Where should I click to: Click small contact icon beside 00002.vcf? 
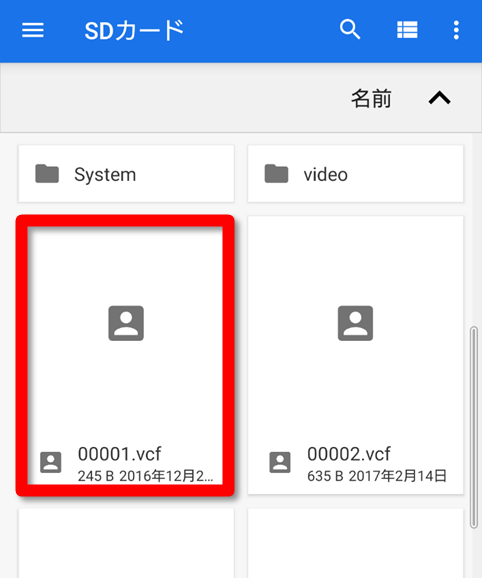[x=280, y=462]
